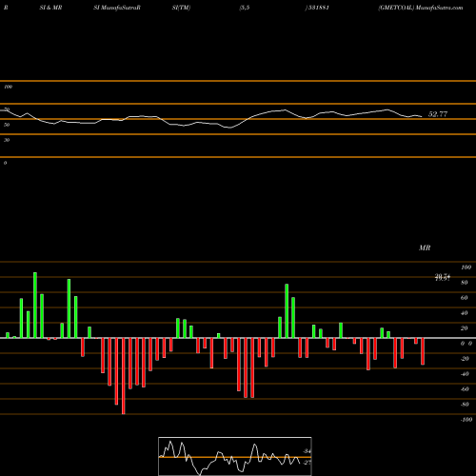Click the MR label above histogram
The image size is (476, 476).
[425, 248]
